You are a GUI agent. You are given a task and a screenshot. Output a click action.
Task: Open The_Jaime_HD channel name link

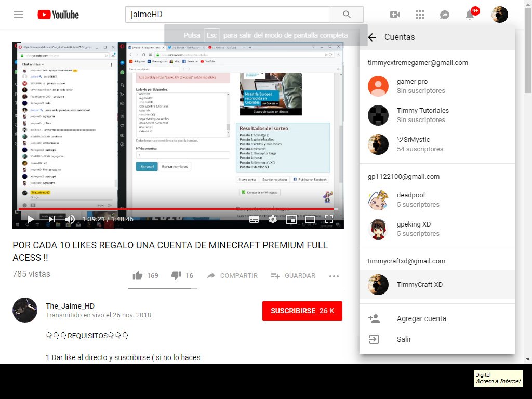point(70,306)
